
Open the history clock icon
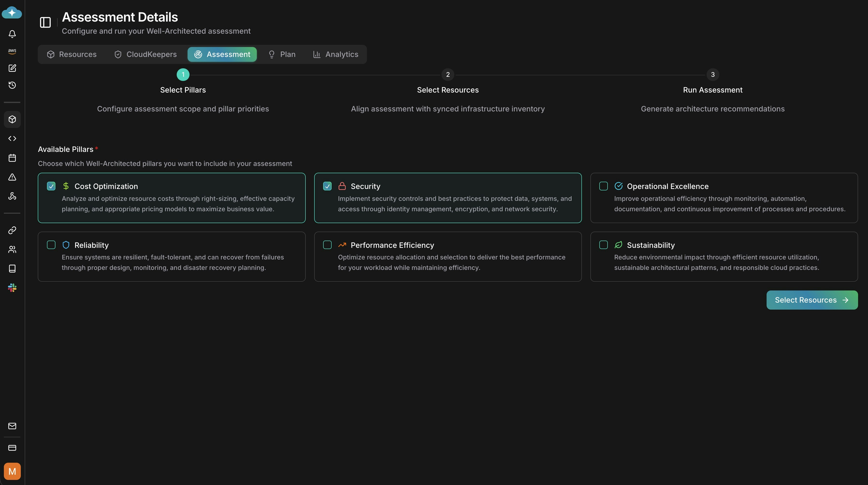pyautogui.click(x=12, y=85)
